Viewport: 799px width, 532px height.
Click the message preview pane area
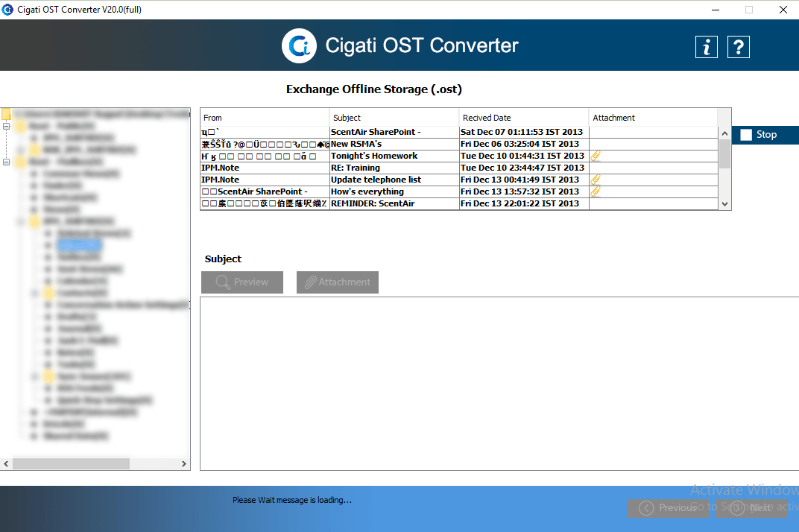coord(499,384)
